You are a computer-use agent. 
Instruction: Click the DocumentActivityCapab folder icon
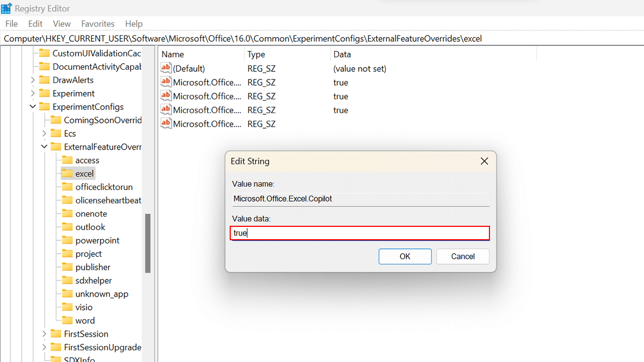[45, 67]
